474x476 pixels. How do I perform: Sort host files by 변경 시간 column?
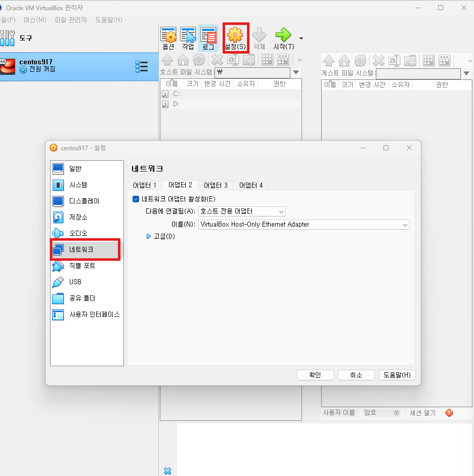pos(218,84)
